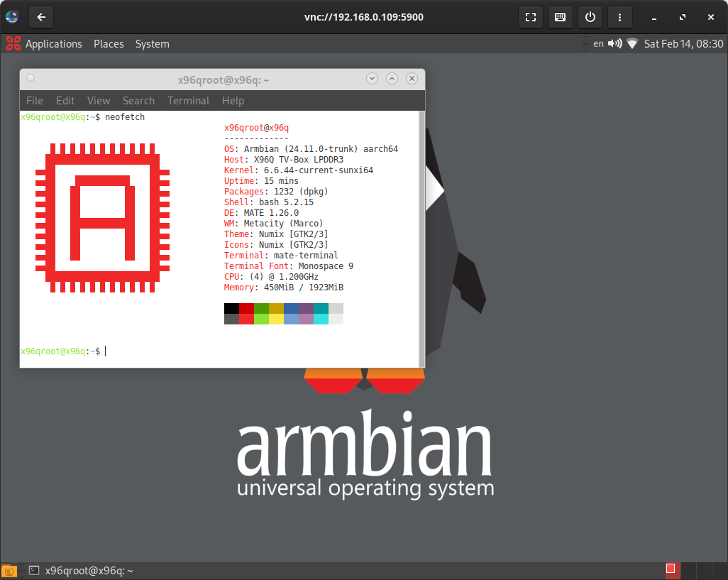Click the terminal window menu circle button

31,78
